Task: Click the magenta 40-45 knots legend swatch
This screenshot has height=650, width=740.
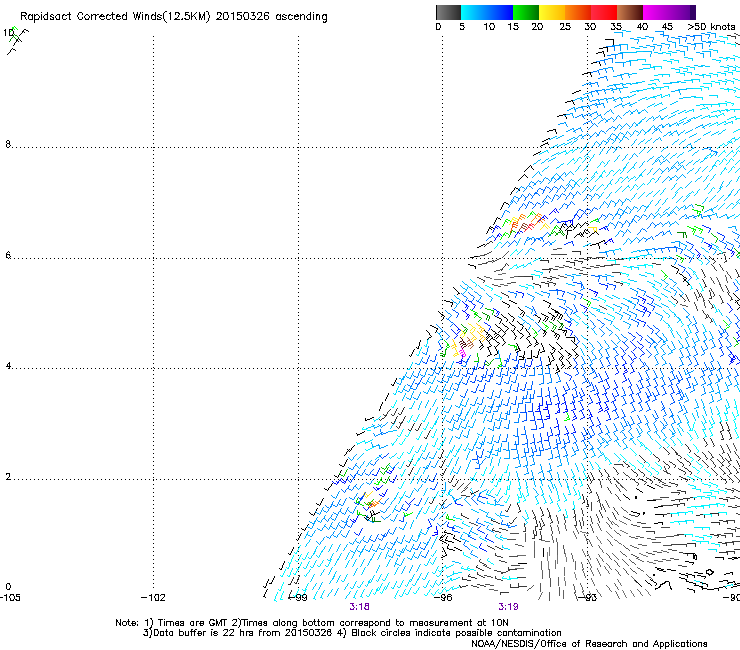Action: coord(666,12)
